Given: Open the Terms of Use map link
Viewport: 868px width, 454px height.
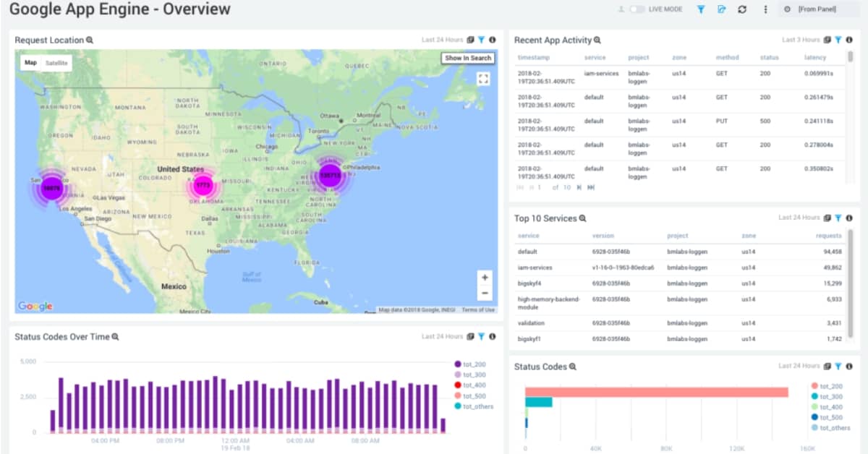Looking at the screenshot, I should [478, 310].
